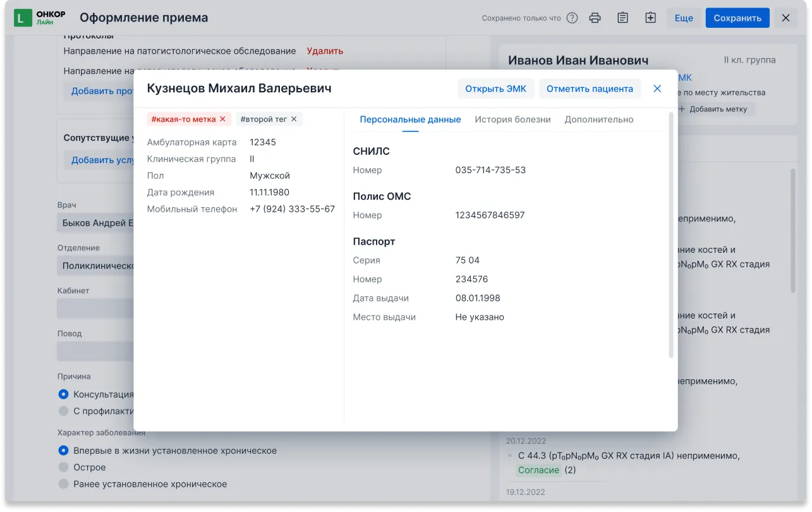Open help question mark icon
The height and width of the screenshot is (512, 812).
click(x=572, y=18)
